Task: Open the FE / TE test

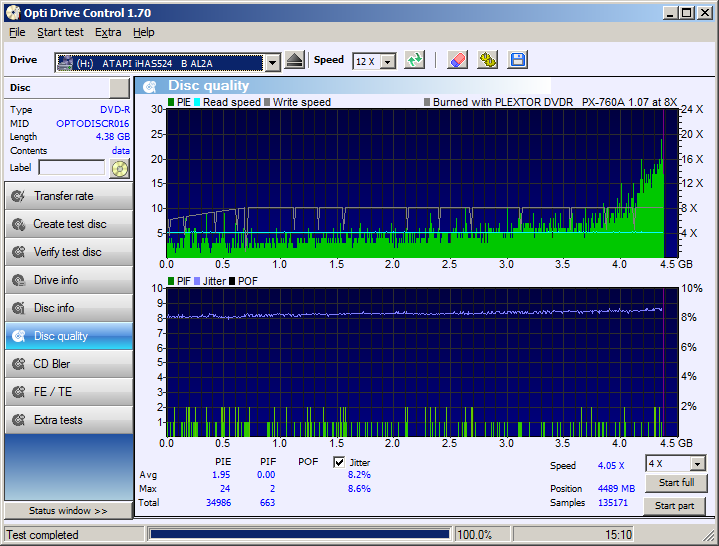Action: [69, 392]
